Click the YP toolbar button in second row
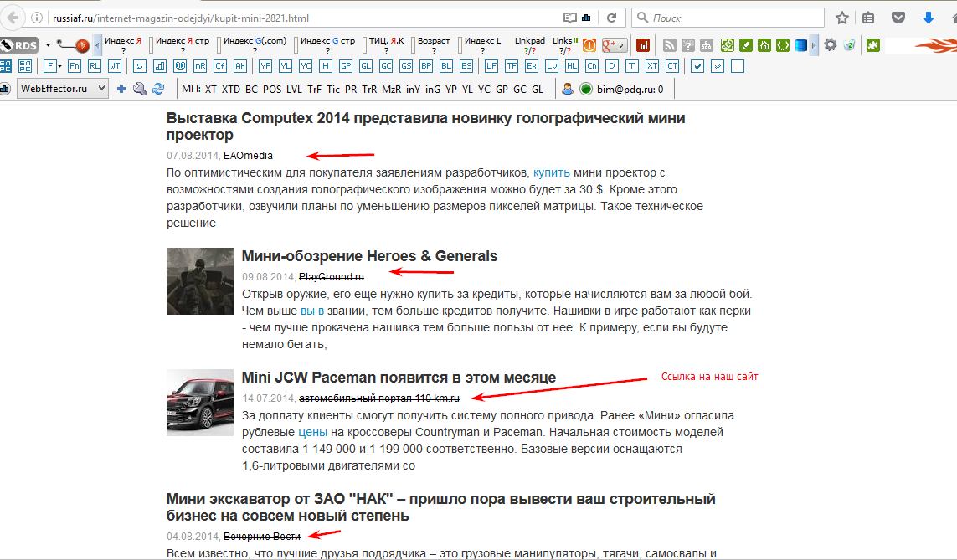The width and height of the screenshot is (957, 560). tap(265, 66)
